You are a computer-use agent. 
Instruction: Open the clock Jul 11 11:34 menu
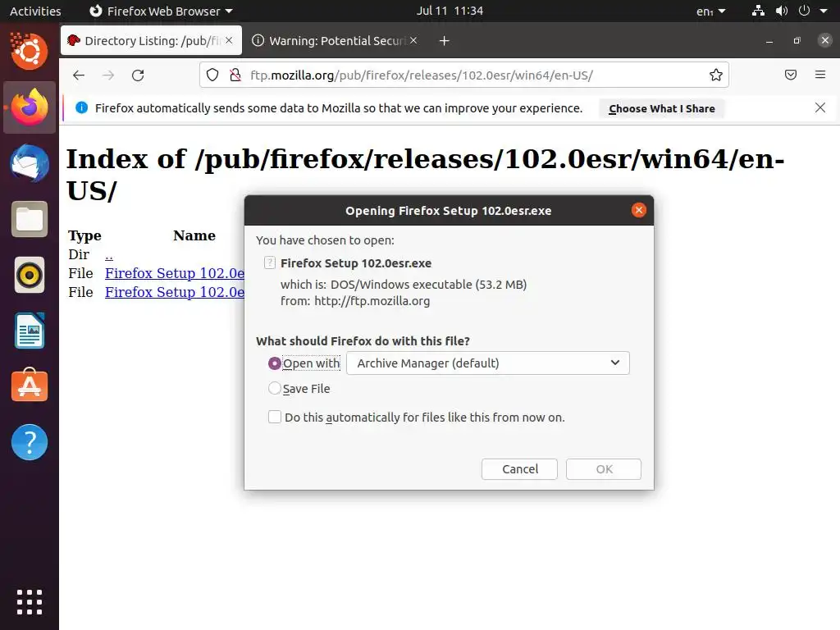click(x=450, y=11)
